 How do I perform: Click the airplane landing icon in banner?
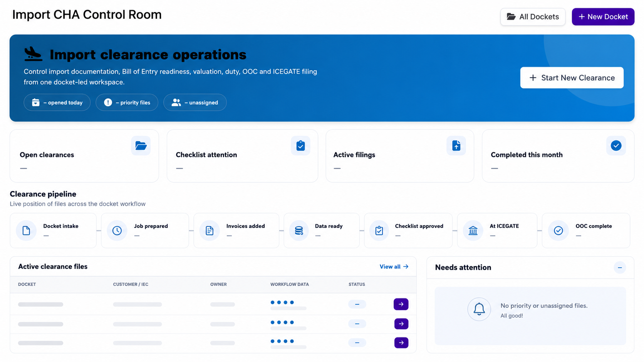click(33, 54)
